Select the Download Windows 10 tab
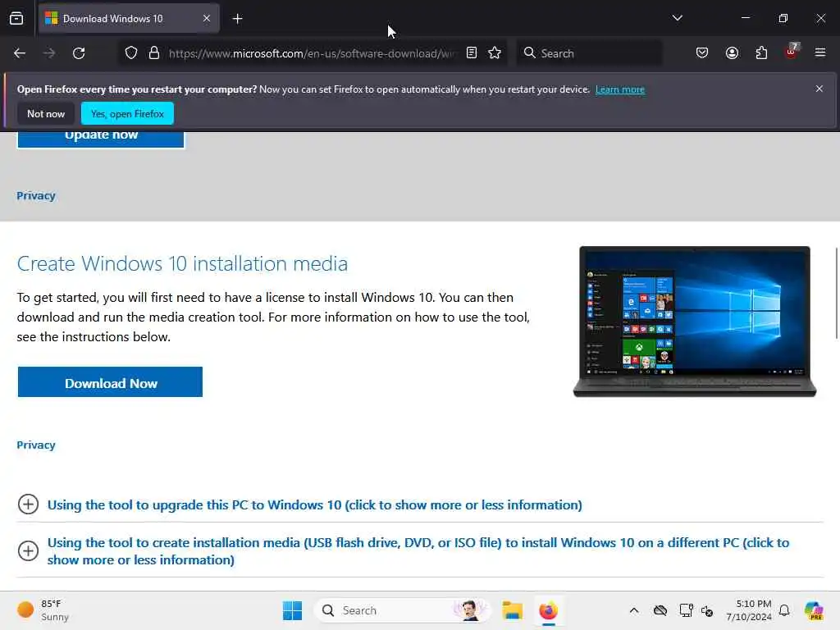840x630 pixels. coord(129,19)
